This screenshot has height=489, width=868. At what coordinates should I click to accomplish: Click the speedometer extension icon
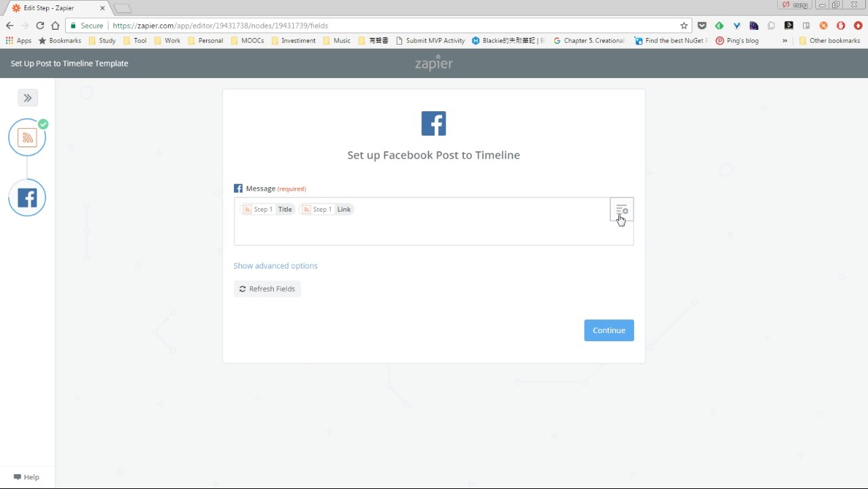tap(754, 26)
